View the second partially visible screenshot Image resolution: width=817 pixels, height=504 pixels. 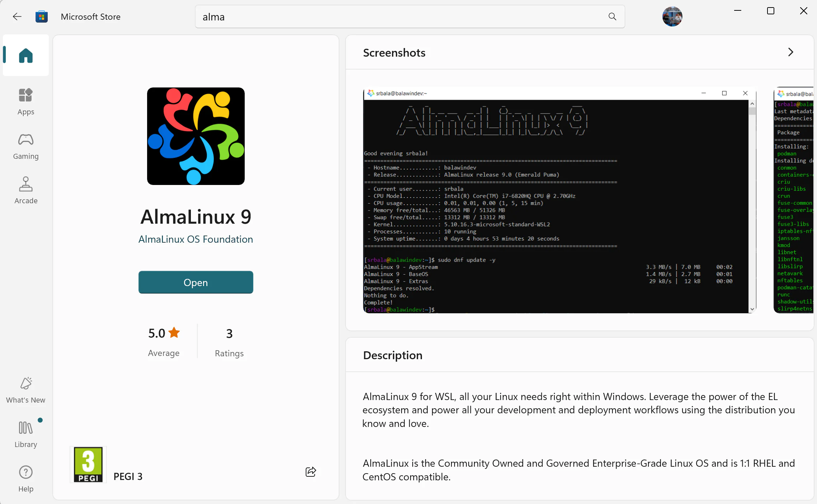pyautogui.click(x=793, y=200)
